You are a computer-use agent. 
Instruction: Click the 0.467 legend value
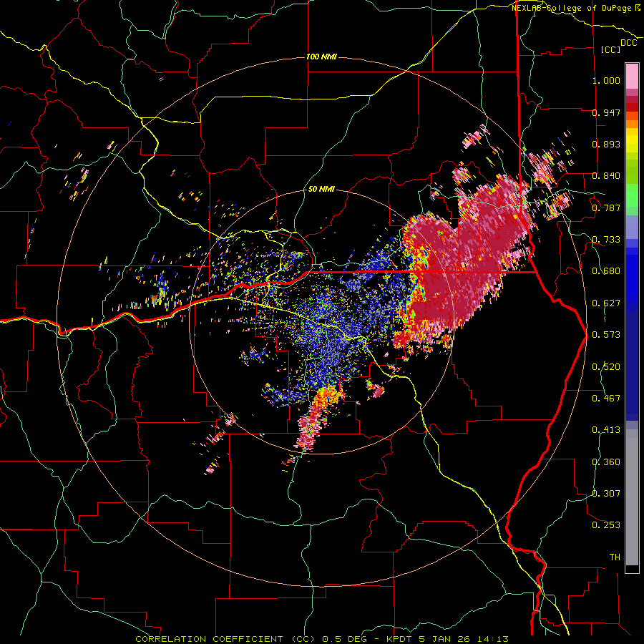pyautogui.click(x=606, y=399)
